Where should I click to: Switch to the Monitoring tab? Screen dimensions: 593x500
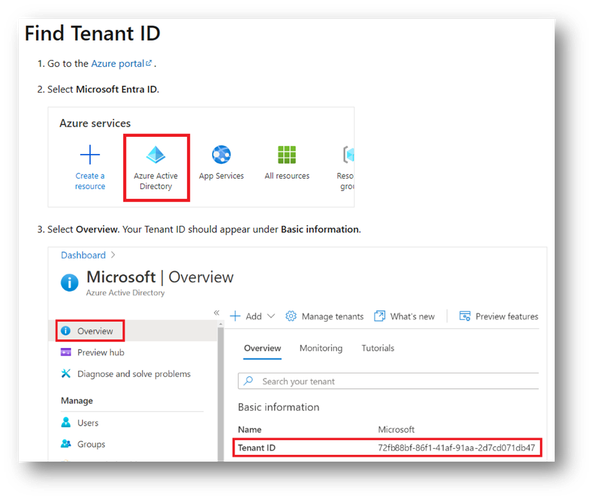point(321,348)
